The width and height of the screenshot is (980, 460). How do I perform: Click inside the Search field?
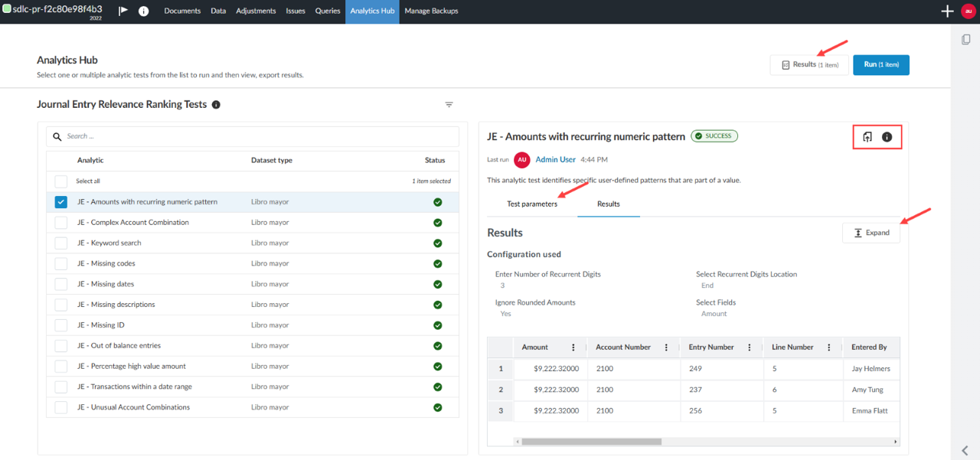(230, 136)
